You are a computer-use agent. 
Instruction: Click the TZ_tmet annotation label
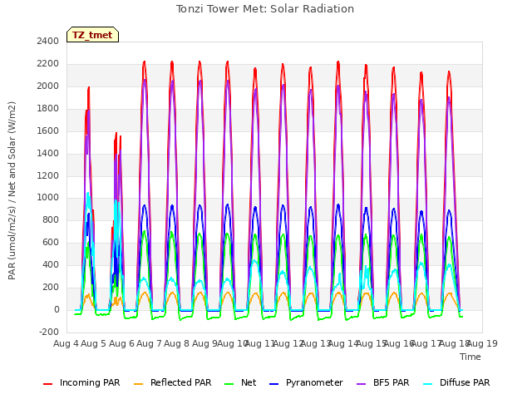92,35
